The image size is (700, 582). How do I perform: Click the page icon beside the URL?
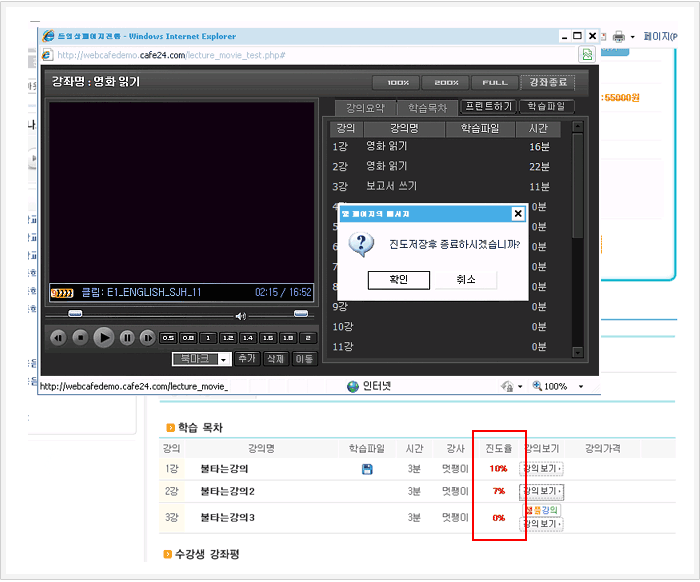47,55
